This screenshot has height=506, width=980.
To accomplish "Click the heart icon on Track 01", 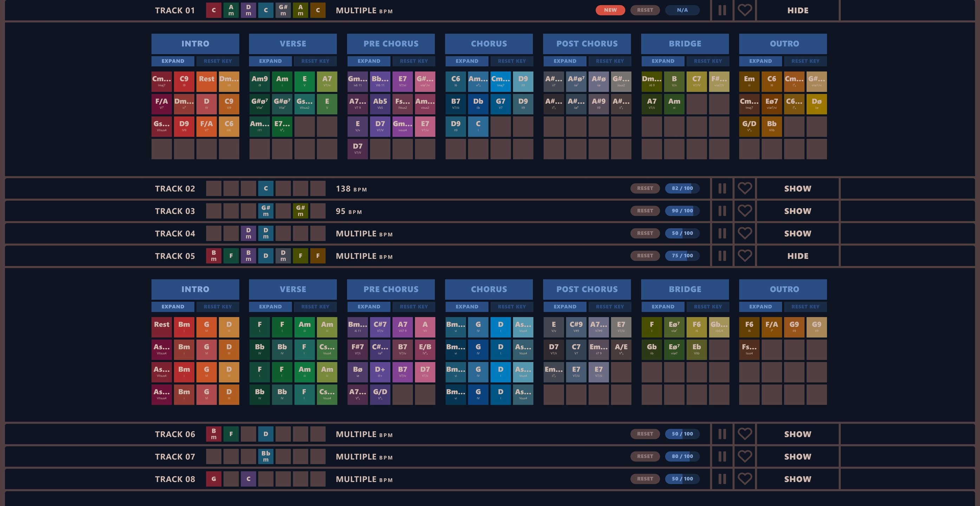I will [x=745, y=10].
